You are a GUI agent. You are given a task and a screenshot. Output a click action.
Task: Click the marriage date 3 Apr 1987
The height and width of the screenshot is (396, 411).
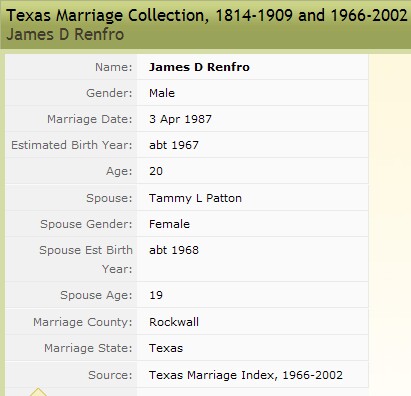coord(180,119)
